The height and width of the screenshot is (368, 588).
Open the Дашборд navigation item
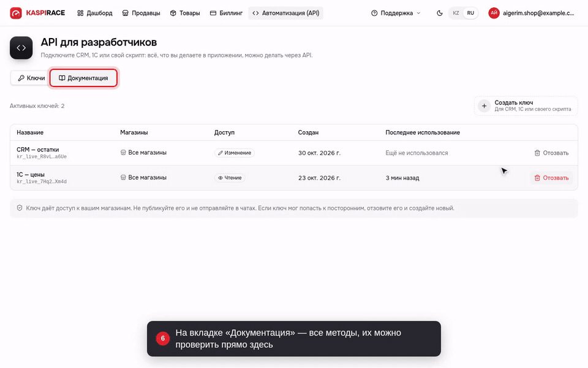pos(95,13)
